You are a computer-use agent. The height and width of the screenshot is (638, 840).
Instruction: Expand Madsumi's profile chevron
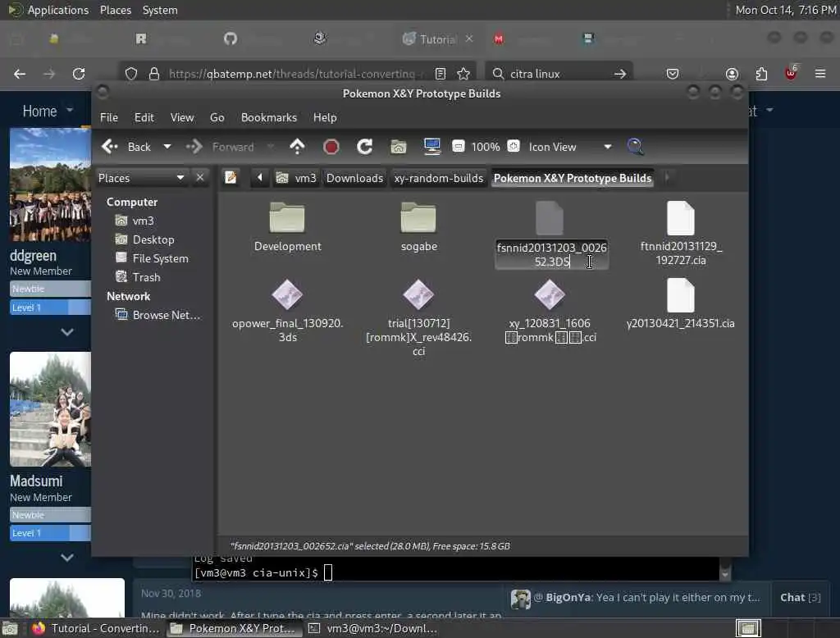click(x=67, y=558)
